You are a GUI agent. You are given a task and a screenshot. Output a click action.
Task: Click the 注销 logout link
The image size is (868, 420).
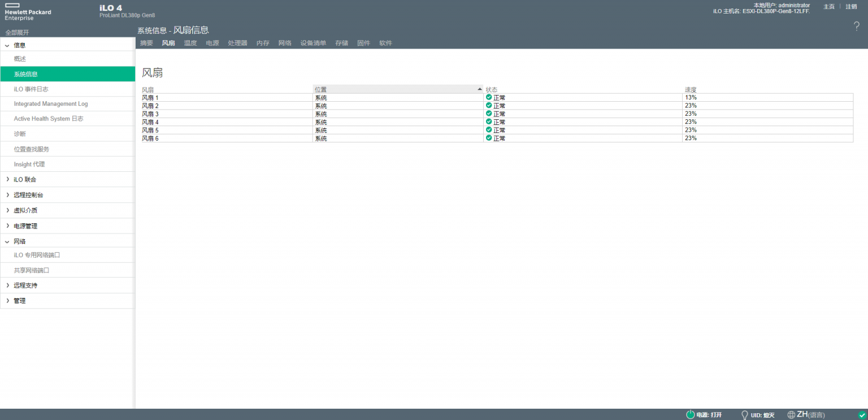click(851, 6)
